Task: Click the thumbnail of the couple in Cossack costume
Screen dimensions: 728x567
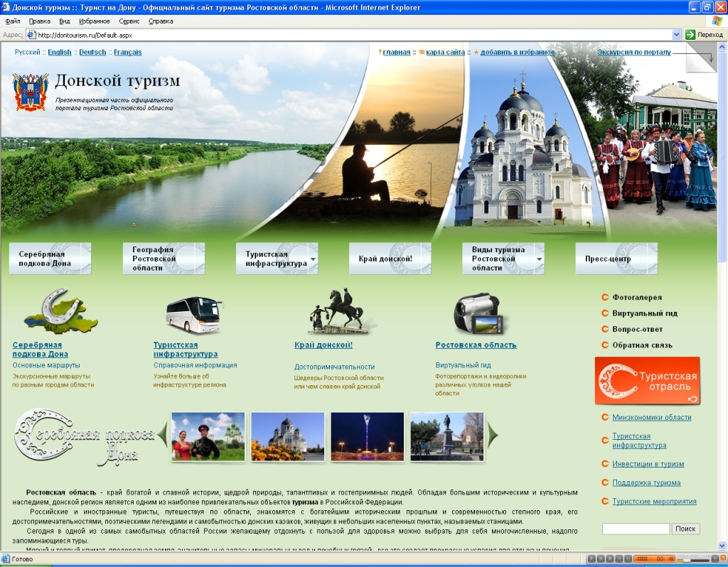Action: point(208,436)
